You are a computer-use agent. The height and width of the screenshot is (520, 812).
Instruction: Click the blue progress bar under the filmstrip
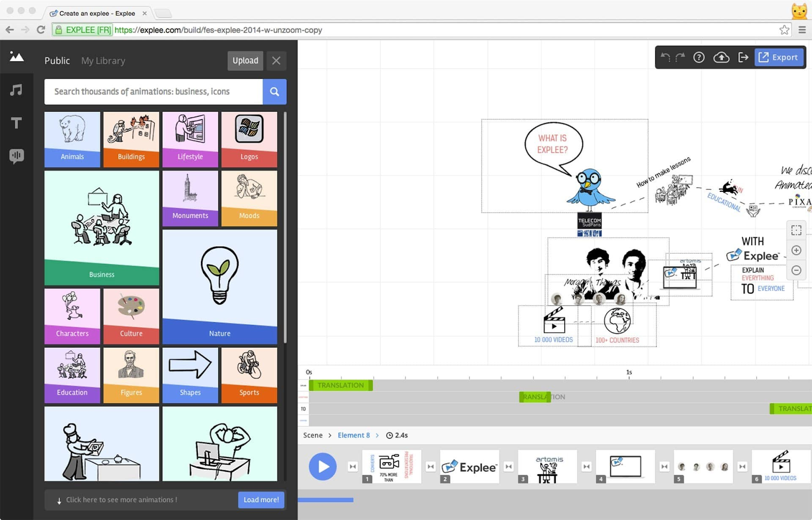point(325,500)
